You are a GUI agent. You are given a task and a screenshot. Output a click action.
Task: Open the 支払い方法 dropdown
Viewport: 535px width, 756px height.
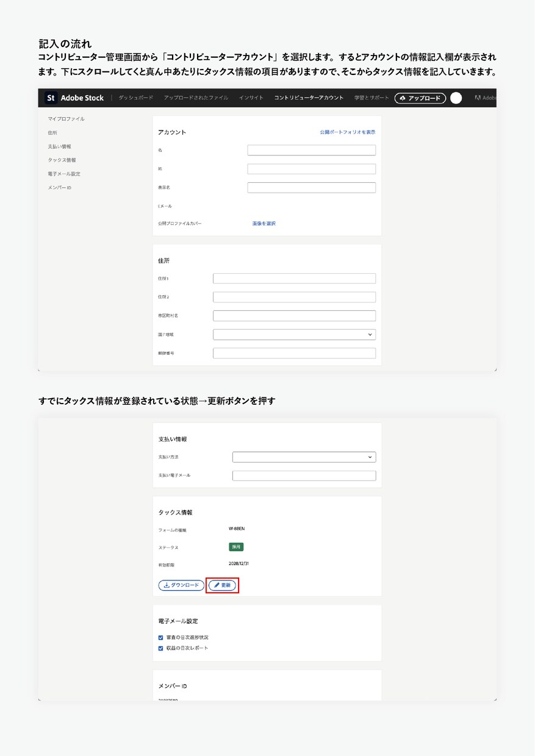click(304, 457)
